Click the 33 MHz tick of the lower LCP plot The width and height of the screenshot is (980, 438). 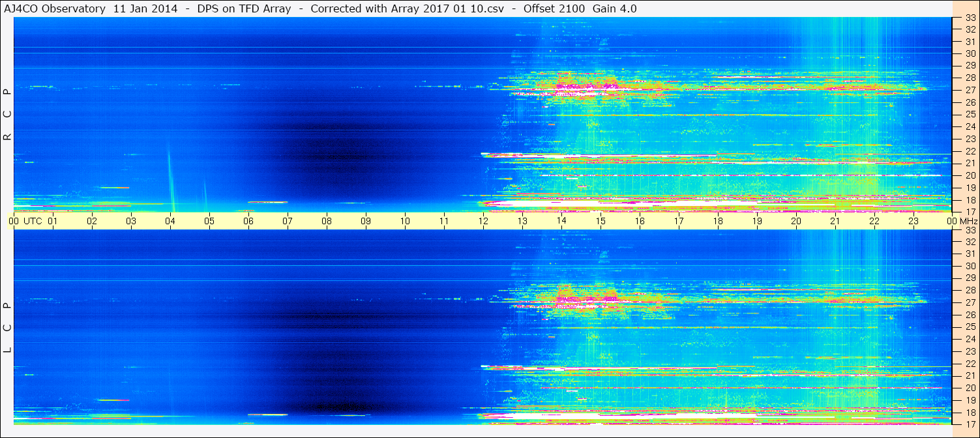[x=970, y=230]
